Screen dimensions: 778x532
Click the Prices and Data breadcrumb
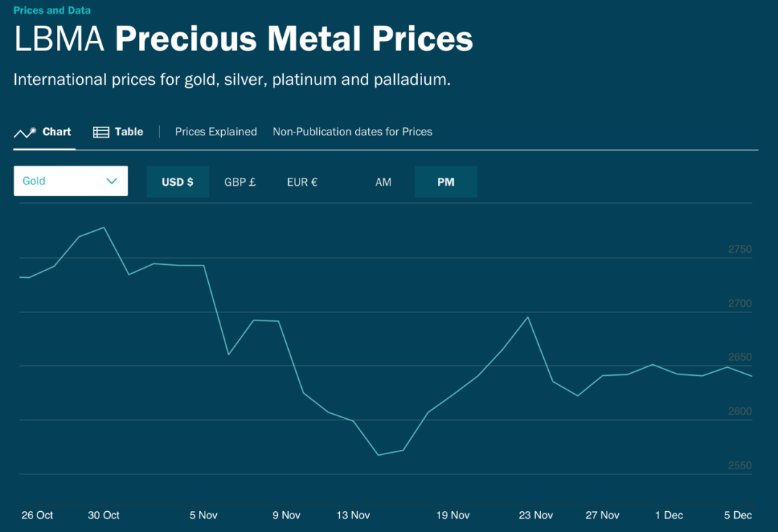click(x=52, y=11)
